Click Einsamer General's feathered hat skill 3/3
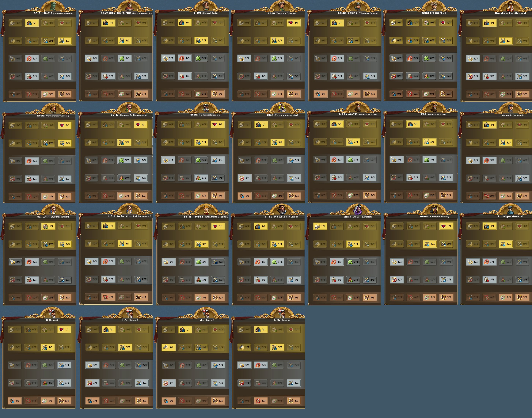 [x=321, y=94]
